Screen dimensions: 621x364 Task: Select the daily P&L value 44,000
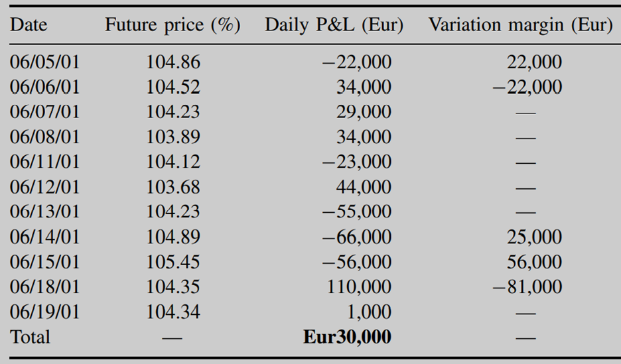click(364, 187)
